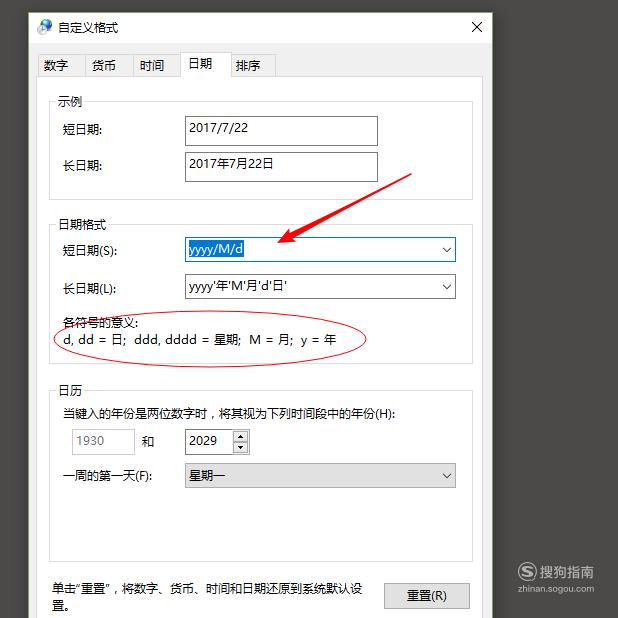Click the 日期格式 group label
The width and height of the screenshot is (618, 618).
pyautogui.click(x=82, y=225)
